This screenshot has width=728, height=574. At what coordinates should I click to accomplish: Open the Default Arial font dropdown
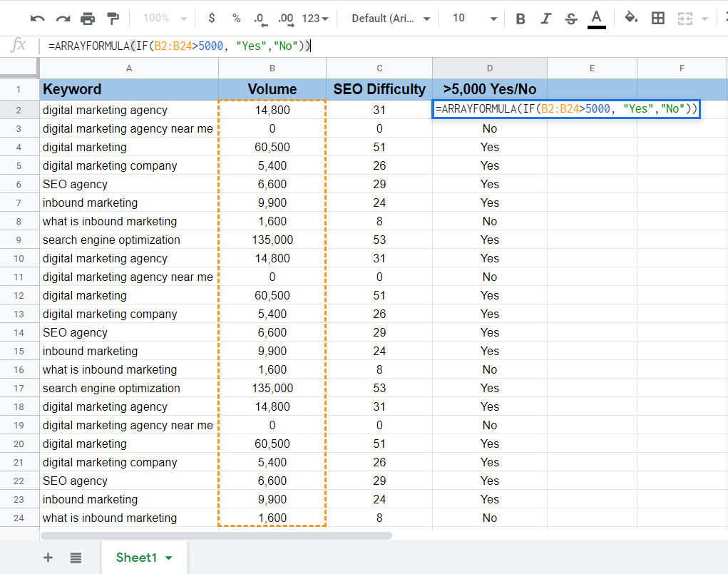(x=391, y=19)
